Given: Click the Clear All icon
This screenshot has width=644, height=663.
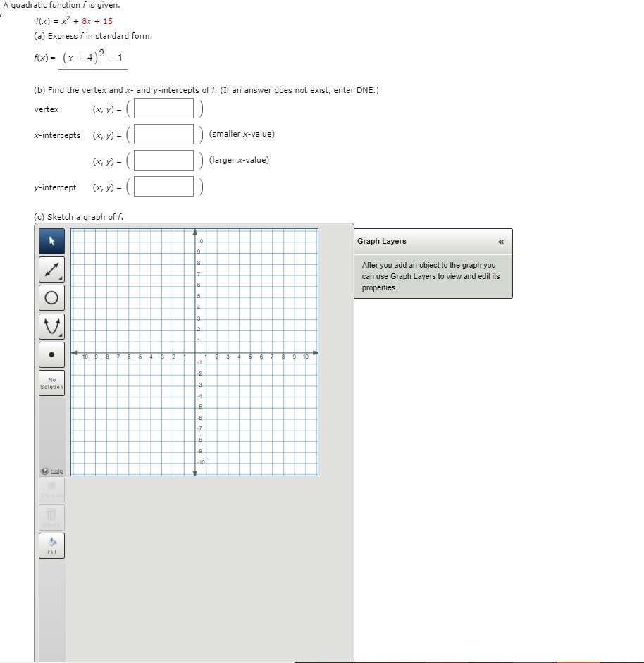Looking at the screenshot, I should (x=51, y=490).
